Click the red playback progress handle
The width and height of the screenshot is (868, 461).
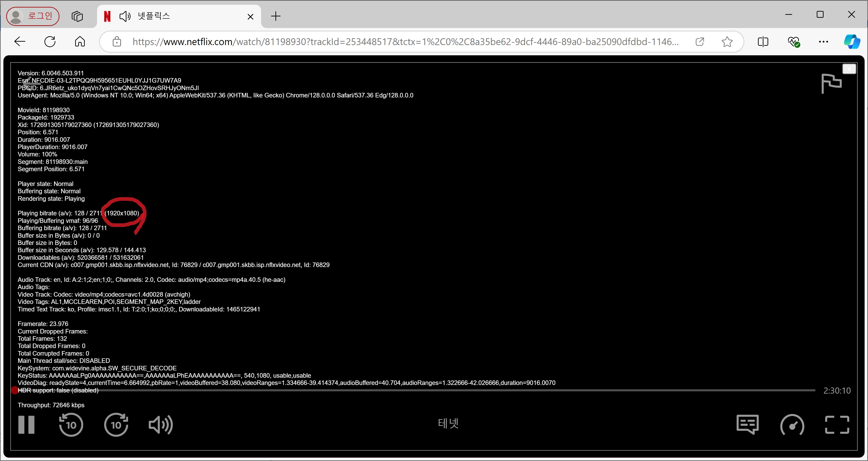click(x=14, y=390)
